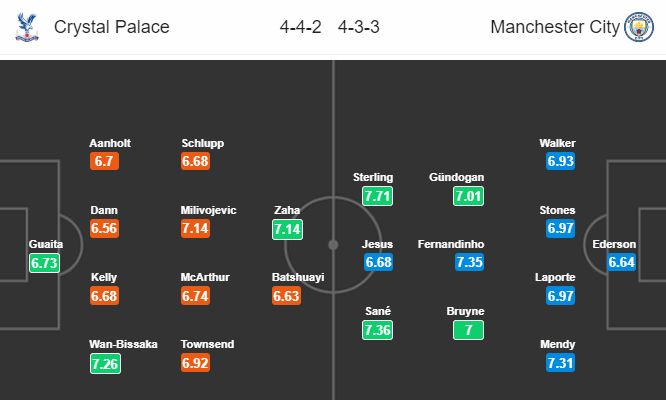Image resolution: width=666 pixels, height=400 pixels.
Task: Select Sterling's 7.71 rating badge
Action: tap(378, 196)
